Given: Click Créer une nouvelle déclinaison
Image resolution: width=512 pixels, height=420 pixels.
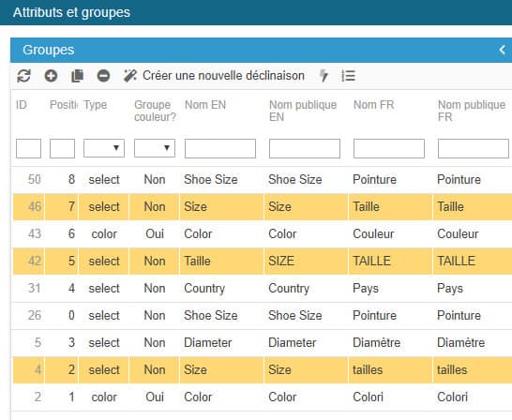Looking at the screenshot, I should coord(224,76).
